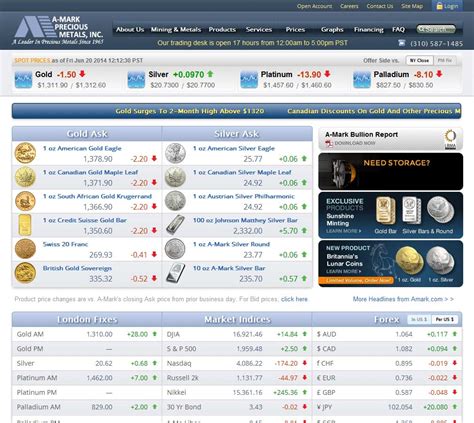This screenshot has height=423, width=474.
Task: Click the Canadian Silver Maple Leaf coin image
Action: (175, 177)
